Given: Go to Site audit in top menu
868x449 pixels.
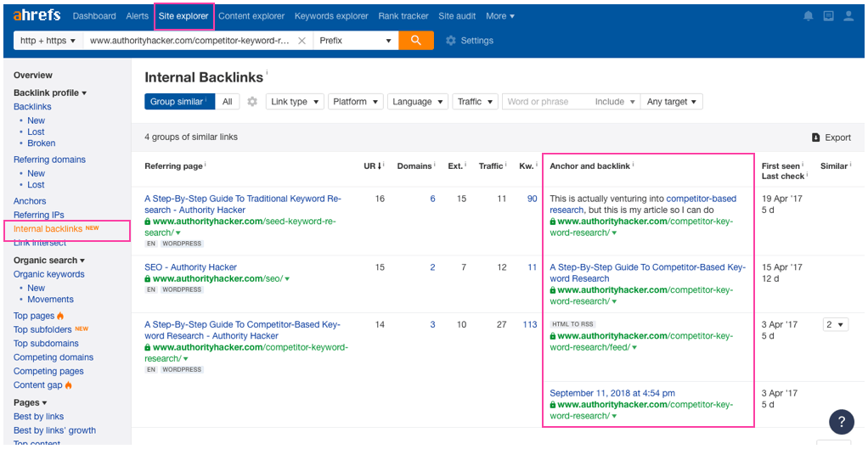Looking at the screenshot, I should 459,16.
